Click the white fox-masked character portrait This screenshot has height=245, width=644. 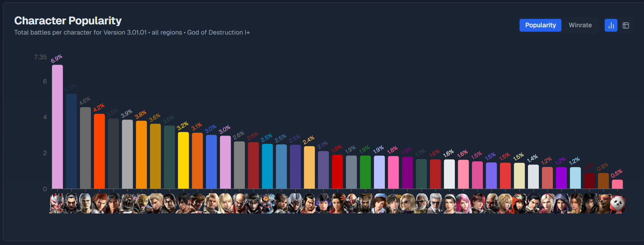click(57, 204)
